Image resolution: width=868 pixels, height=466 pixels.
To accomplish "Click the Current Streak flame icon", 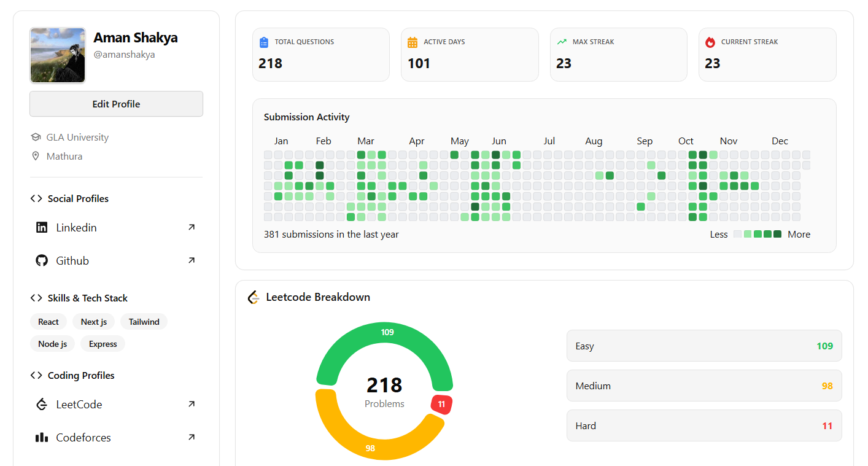I will [710, 42].
